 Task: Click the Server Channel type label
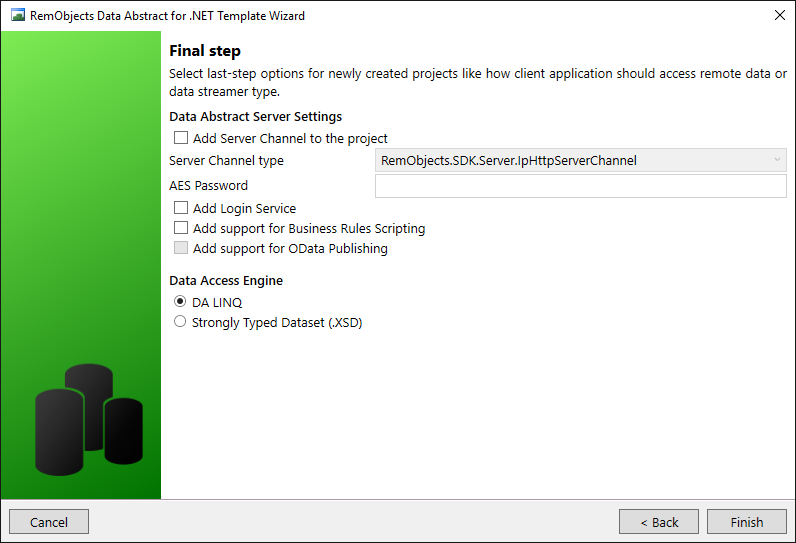pyautogui.click(x=226, y=161)
